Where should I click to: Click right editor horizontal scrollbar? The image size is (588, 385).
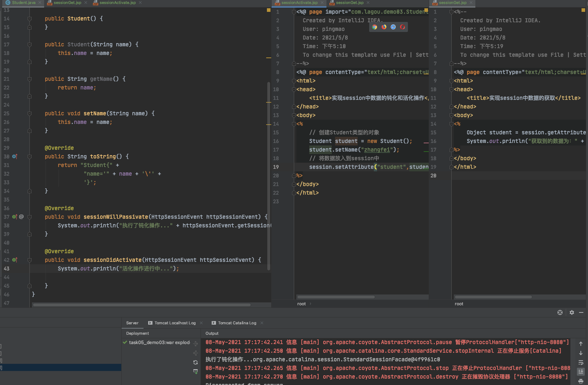pos(493,297)
